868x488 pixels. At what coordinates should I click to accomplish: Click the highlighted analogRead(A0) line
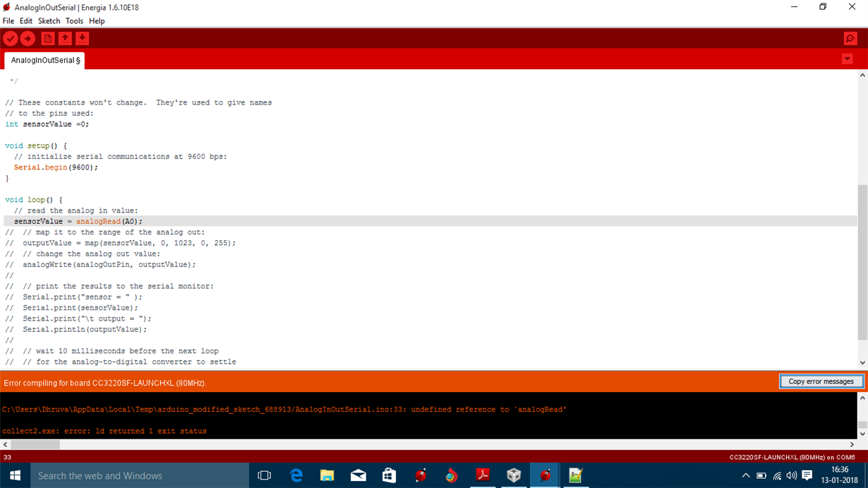point(430,221)
